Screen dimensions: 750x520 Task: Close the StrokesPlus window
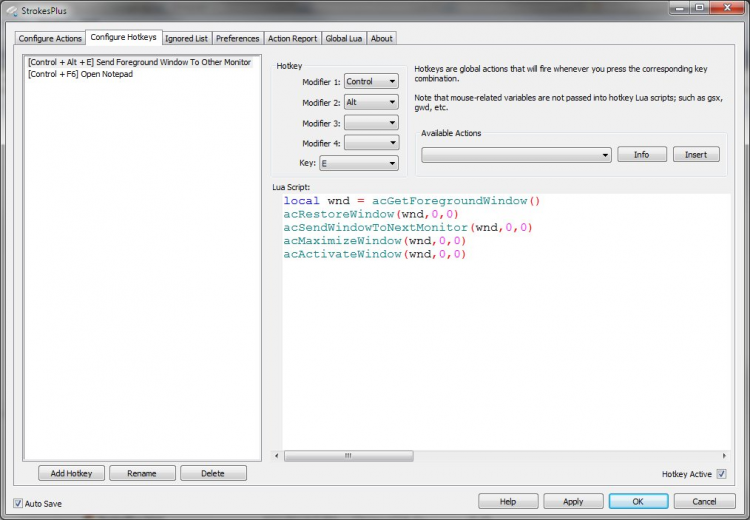point(728,8)
